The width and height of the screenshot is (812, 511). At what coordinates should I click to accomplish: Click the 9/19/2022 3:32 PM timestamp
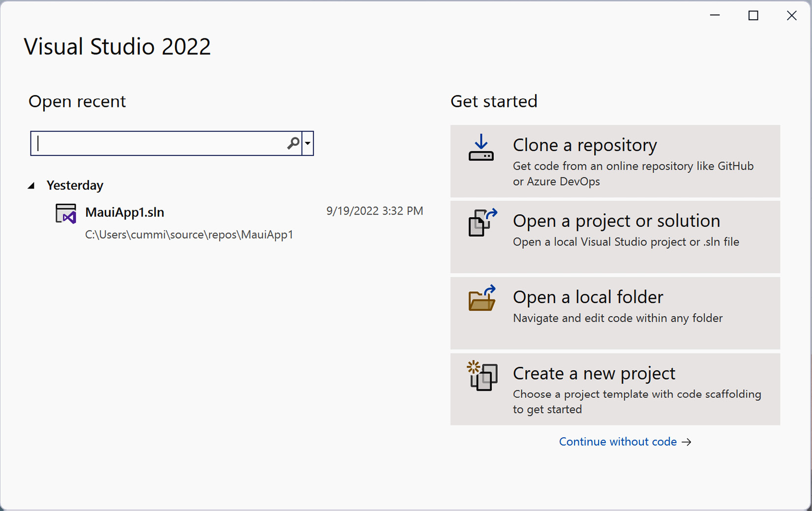[x=375, y=211]
